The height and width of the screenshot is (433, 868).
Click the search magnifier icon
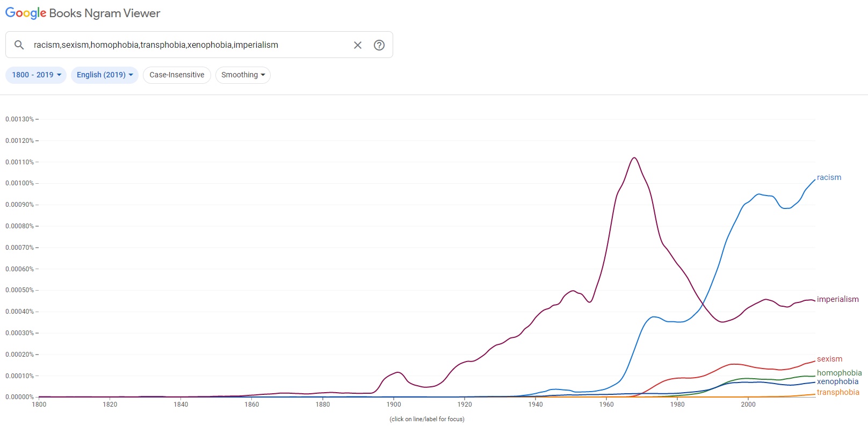coord(19,45)
